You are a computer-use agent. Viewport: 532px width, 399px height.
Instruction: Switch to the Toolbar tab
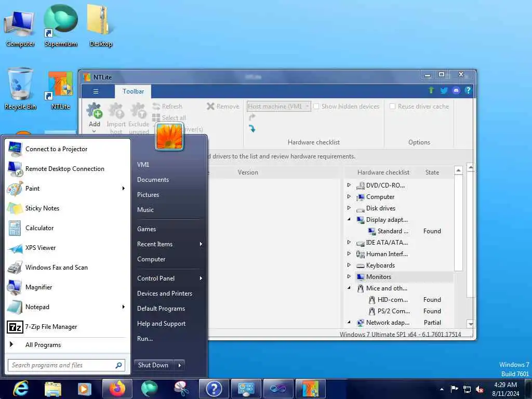click(133, 91)
